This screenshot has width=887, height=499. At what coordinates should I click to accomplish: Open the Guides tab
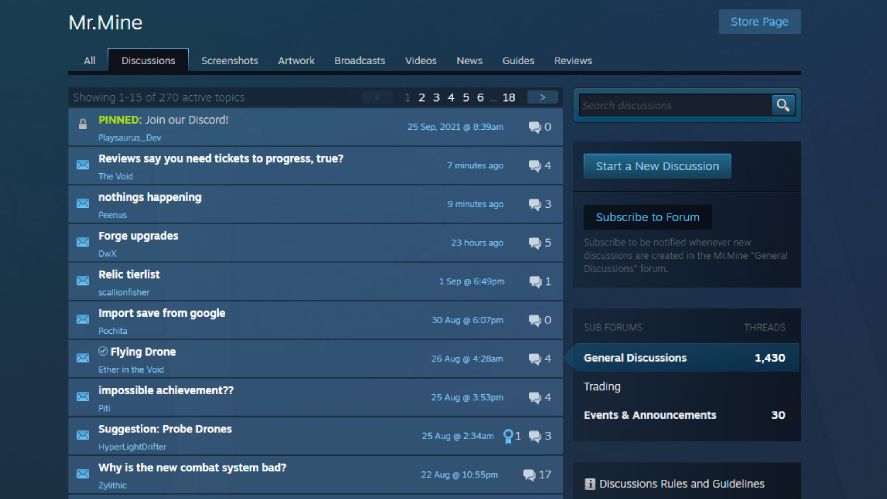point(518,61)
